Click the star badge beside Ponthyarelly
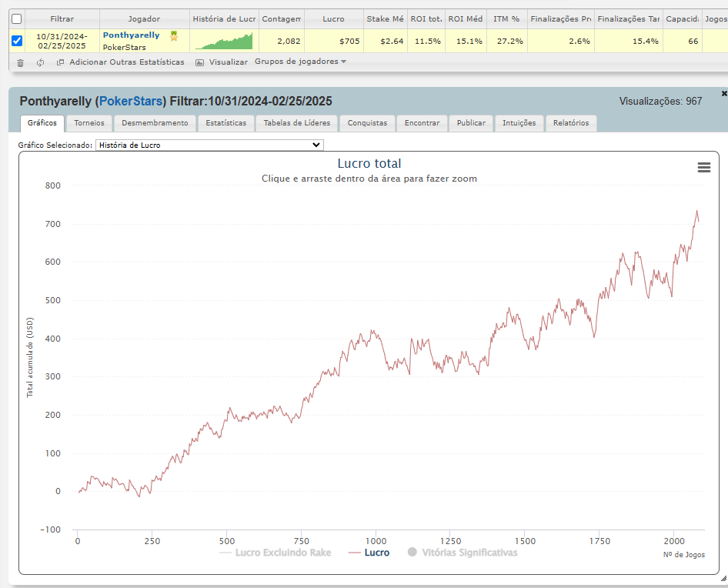This screenshot has width=728, height=588. coord(174,35)
